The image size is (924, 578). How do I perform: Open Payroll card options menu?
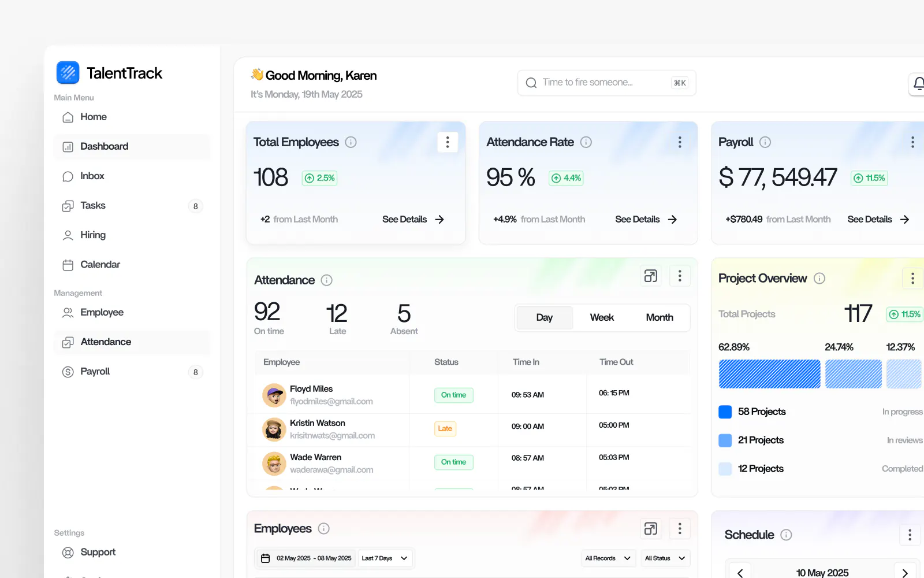(x=912, y=142)
